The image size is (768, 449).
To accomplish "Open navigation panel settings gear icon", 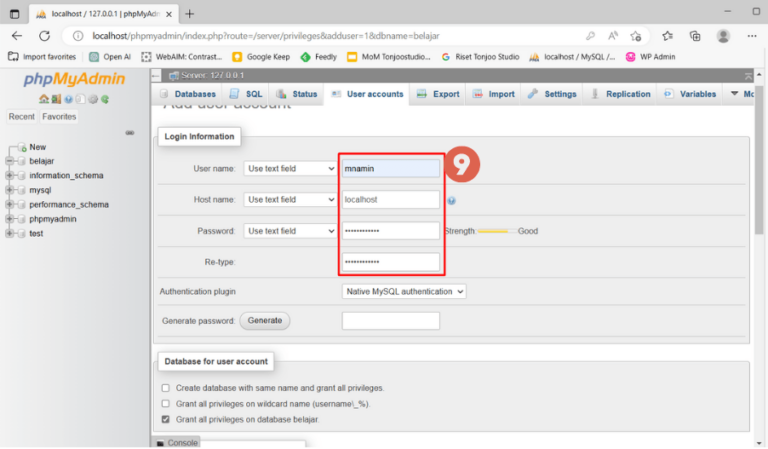I will (x=93, y=99).
